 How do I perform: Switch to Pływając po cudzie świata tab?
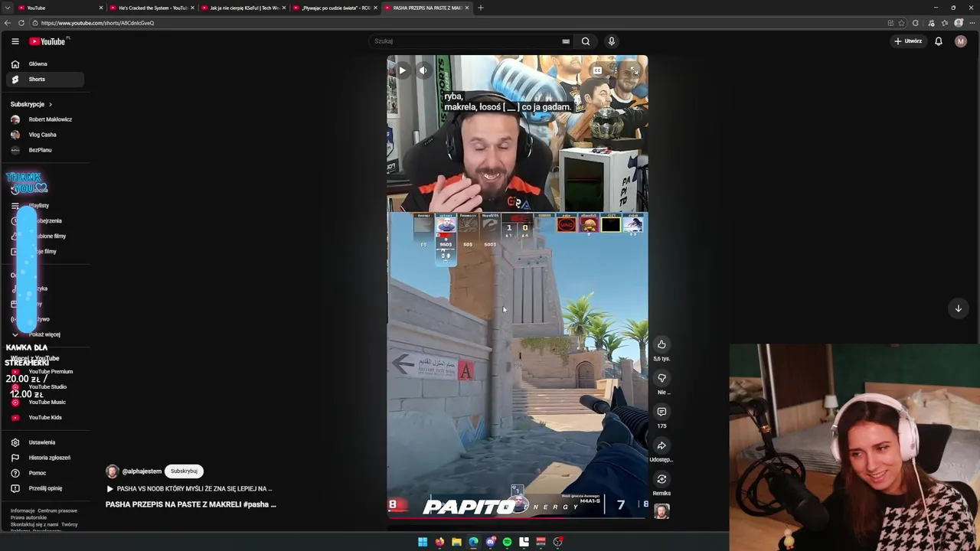335,8
